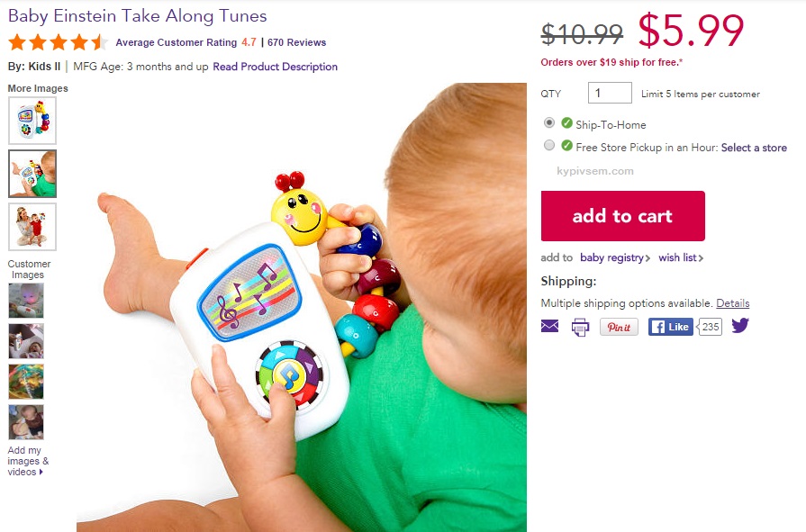View the mother and baby thumbnail
The image size is (806, 532).
tap(32, 227)
